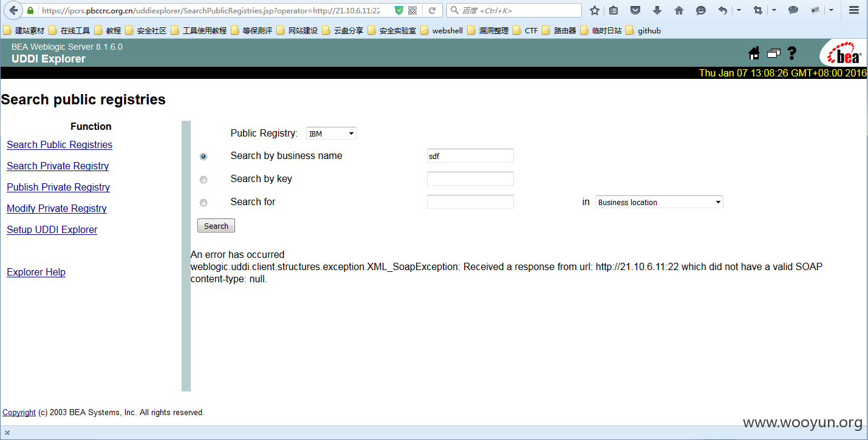The image size is (868, 440).
Task: Open 安全社区 bookmark folder
Action: pyautogui.click(x=146, y=30)
